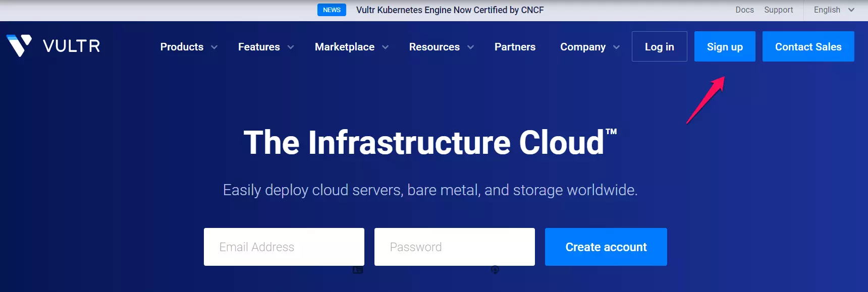This screenshot has height=292, width=868.
Task: Open the Products menu
Action: (x=182, y=47)
